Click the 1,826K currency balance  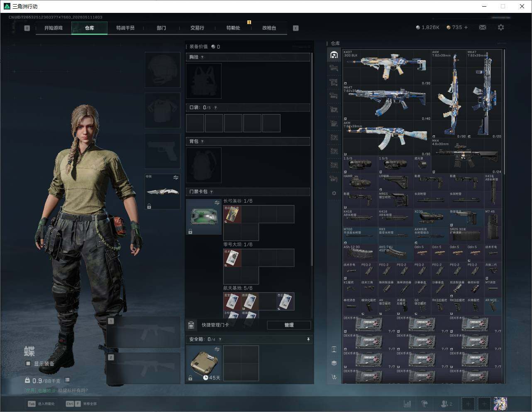[x=427, y=27]
